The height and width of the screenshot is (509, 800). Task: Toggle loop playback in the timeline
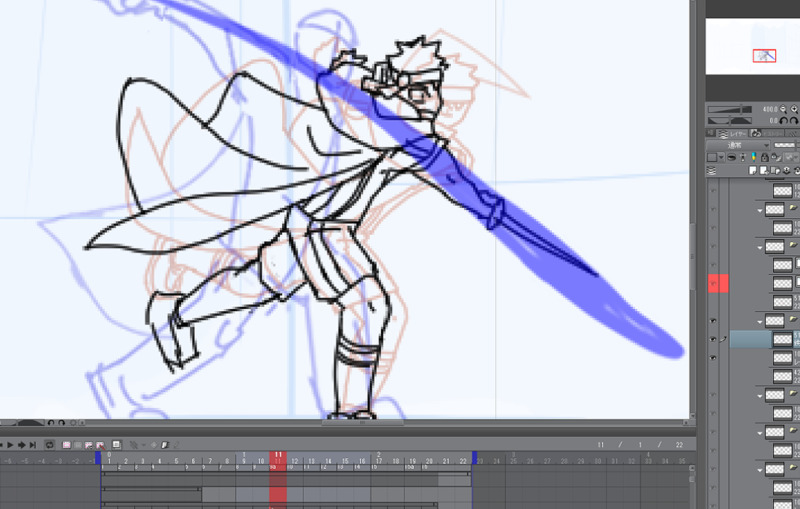49,445
